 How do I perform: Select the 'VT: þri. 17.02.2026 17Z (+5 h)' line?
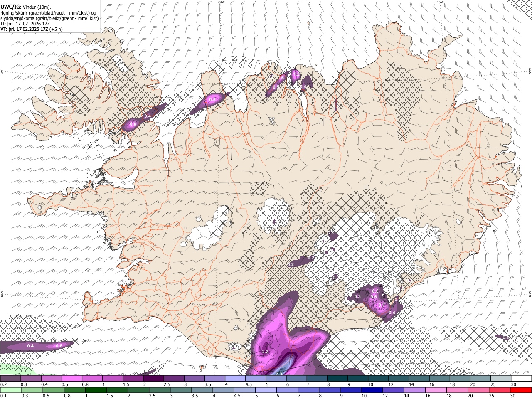[x=32, y=29]
